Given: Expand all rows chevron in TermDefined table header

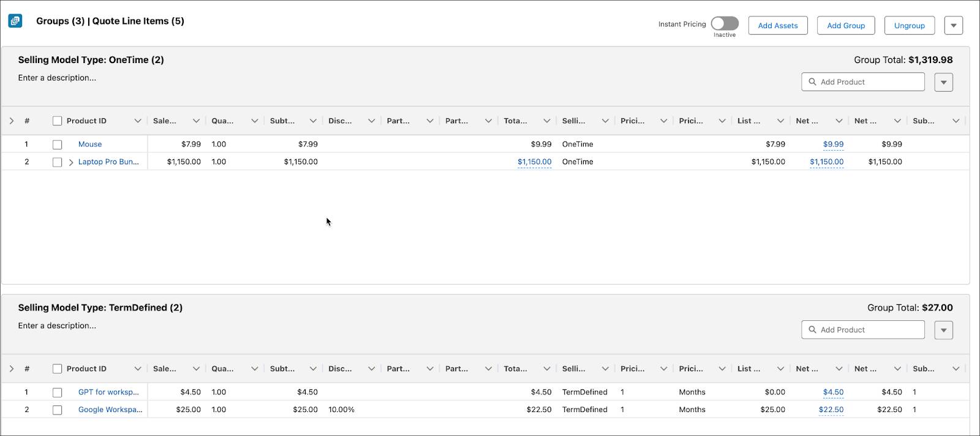Looking at the screenshot, I should coord(11,369).
